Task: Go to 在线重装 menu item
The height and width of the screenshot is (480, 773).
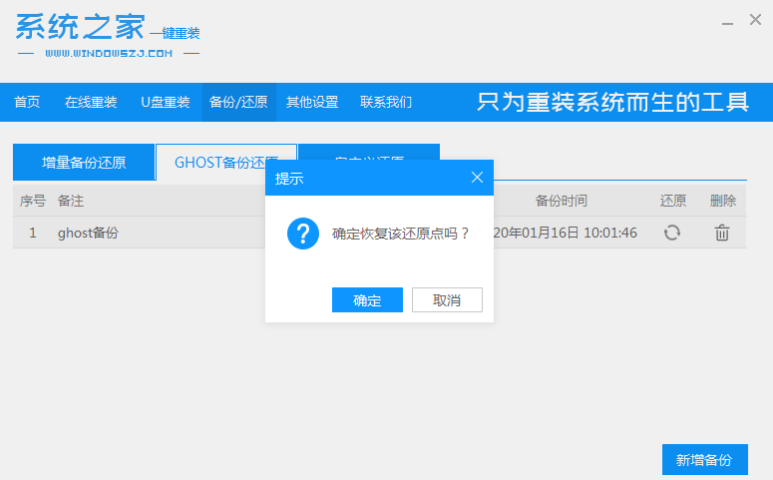Action: click(91, 102)
